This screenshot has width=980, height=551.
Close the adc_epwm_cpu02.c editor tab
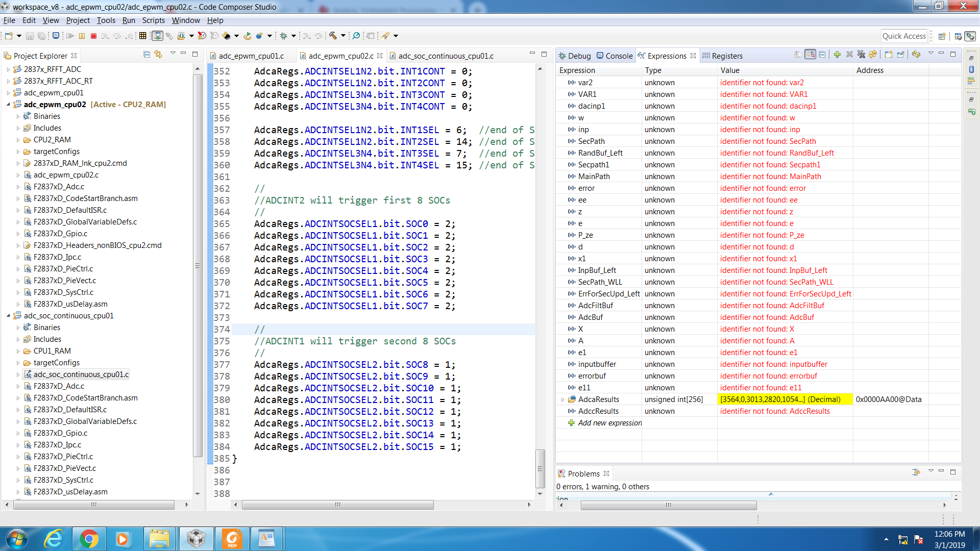coord(380,56)
